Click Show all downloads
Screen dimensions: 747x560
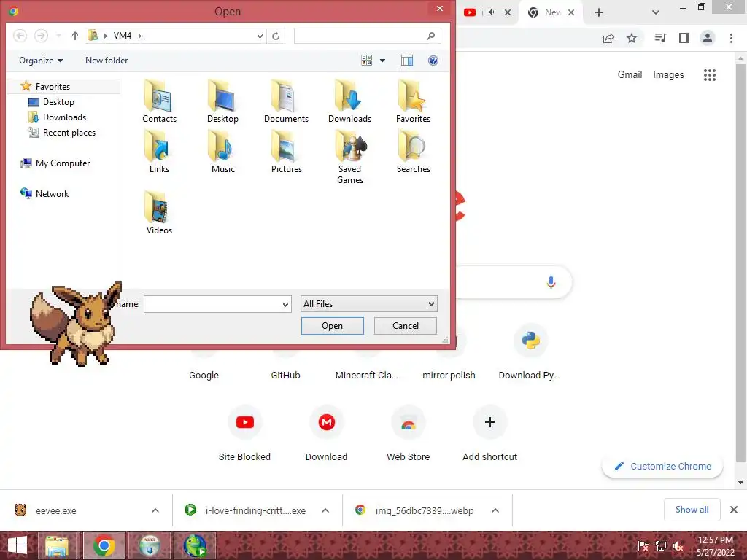click(x=692, y=510)
